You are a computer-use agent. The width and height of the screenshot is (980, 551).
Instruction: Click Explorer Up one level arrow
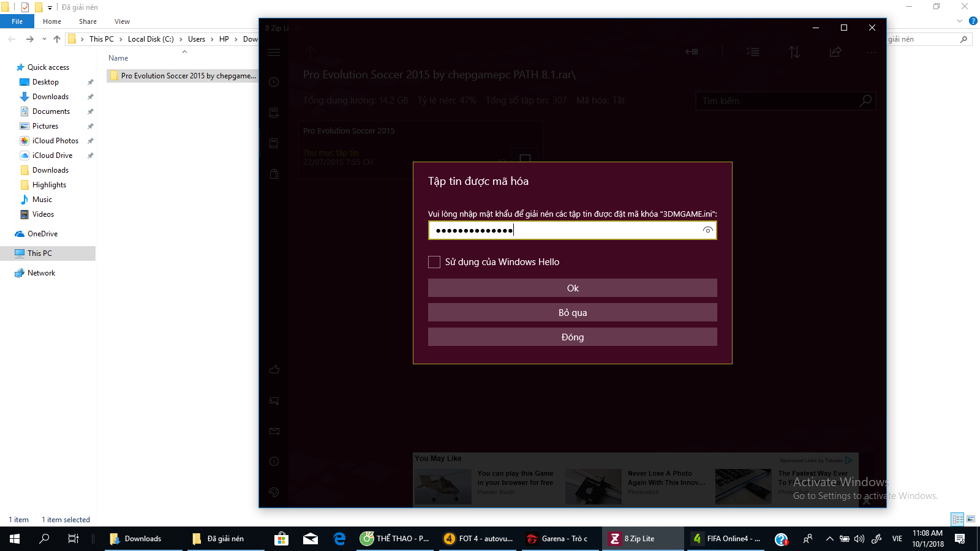point(57,39)
